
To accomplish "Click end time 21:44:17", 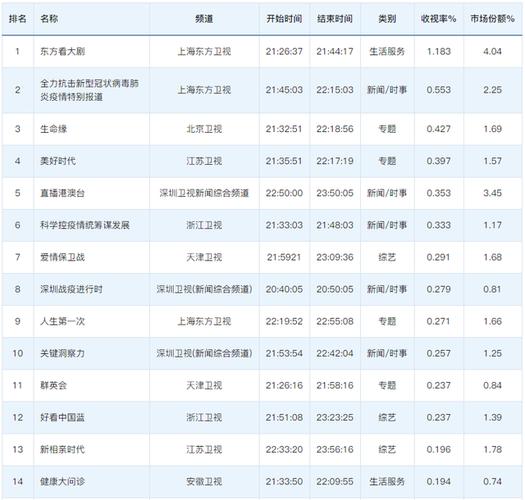I will pyautogui.click(x=335, y=51).
